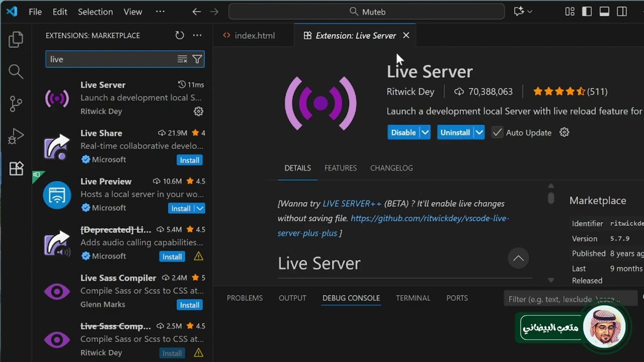644x362 pixels.
Task: Expand the menu bar overflow ellipsis
Action: tap(160, 12)
